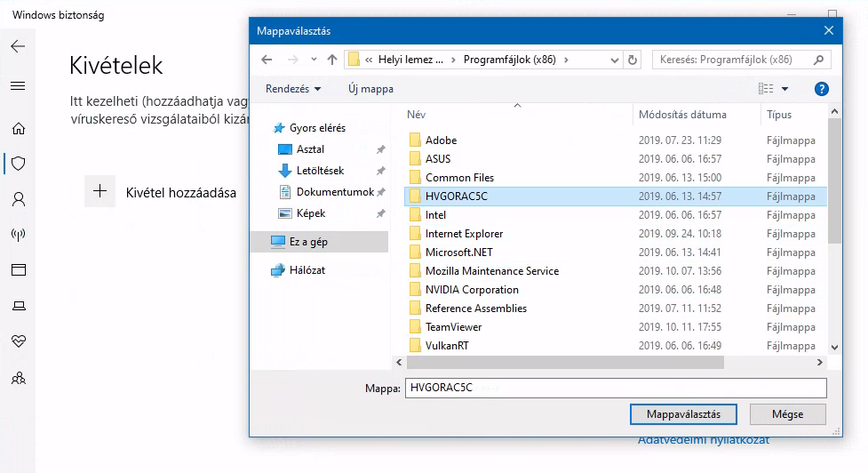The height and width of the screenshot is (473, 868).
Task: Click the search magnifier icon
Action: tap(819, 60)
